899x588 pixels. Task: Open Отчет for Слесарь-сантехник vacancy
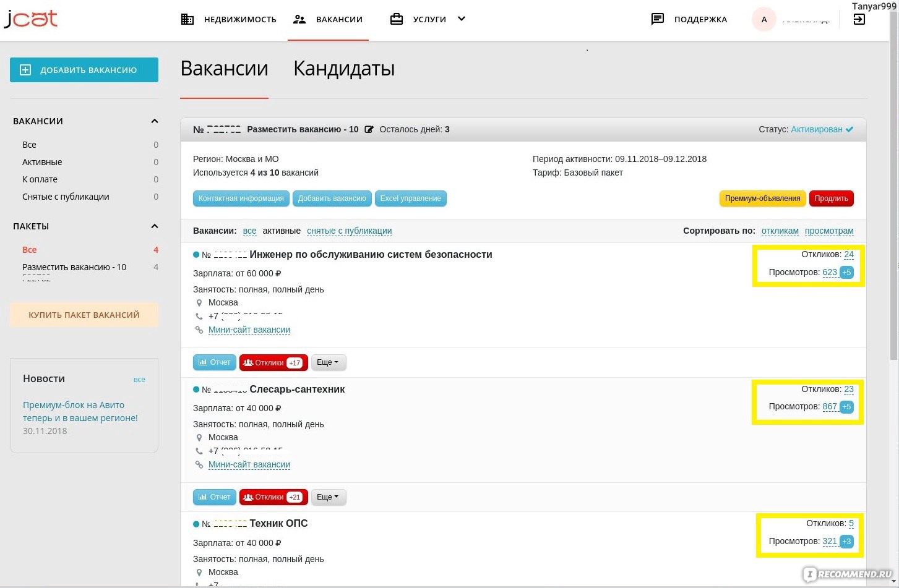click(x=215, y=497)
